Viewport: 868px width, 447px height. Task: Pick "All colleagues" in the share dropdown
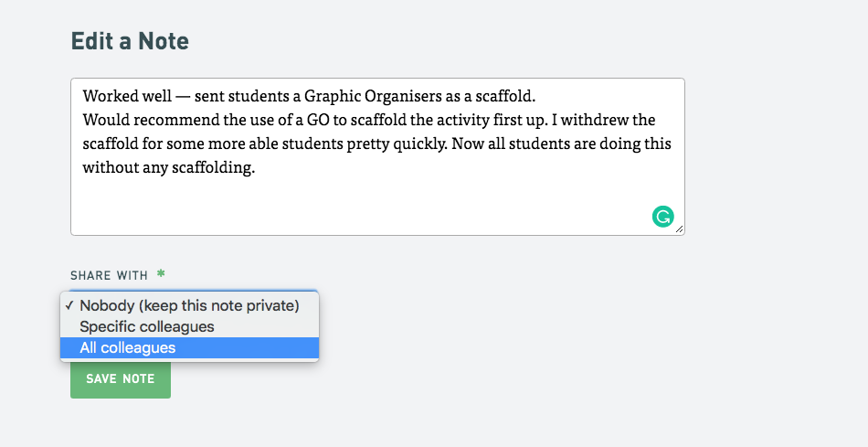tap(189, 348)
